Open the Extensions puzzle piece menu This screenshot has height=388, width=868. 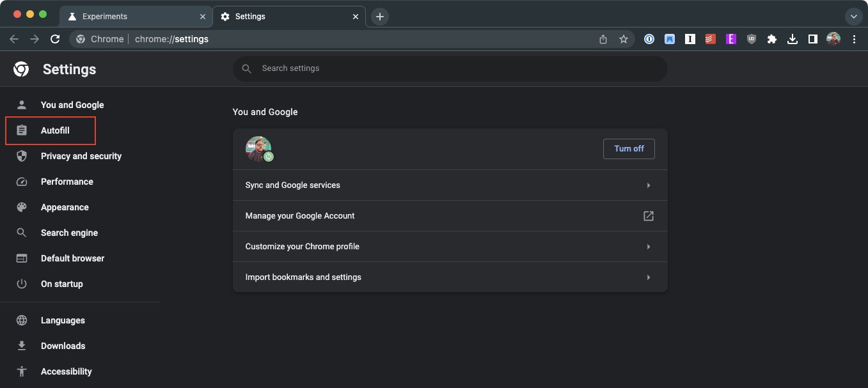point(772,39)
